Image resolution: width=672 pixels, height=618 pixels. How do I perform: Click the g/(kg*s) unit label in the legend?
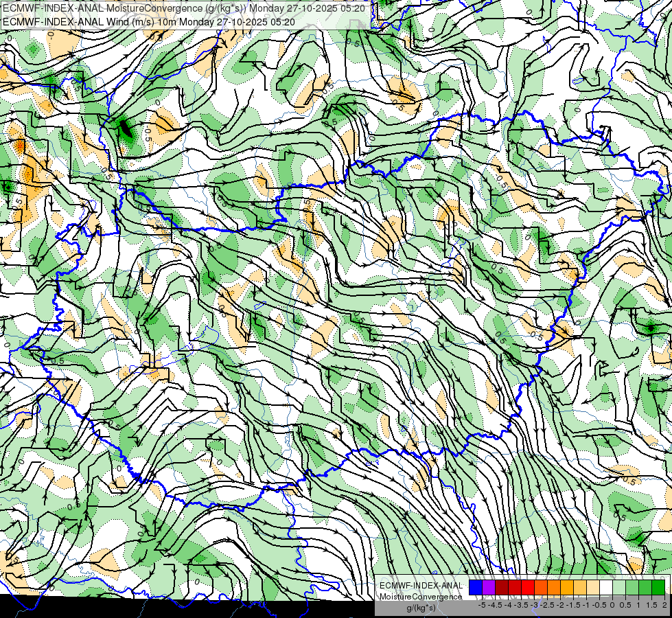(421, 608)
